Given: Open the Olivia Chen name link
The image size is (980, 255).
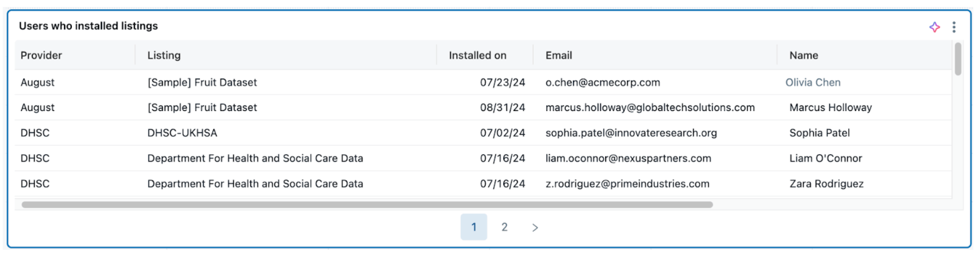Looking at the screenshot, I should 813,83.
